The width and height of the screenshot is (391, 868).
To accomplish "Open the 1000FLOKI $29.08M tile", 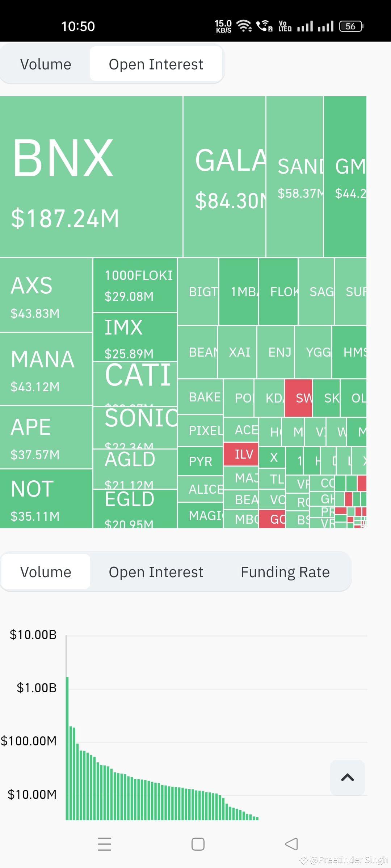I will coord(135,285).
